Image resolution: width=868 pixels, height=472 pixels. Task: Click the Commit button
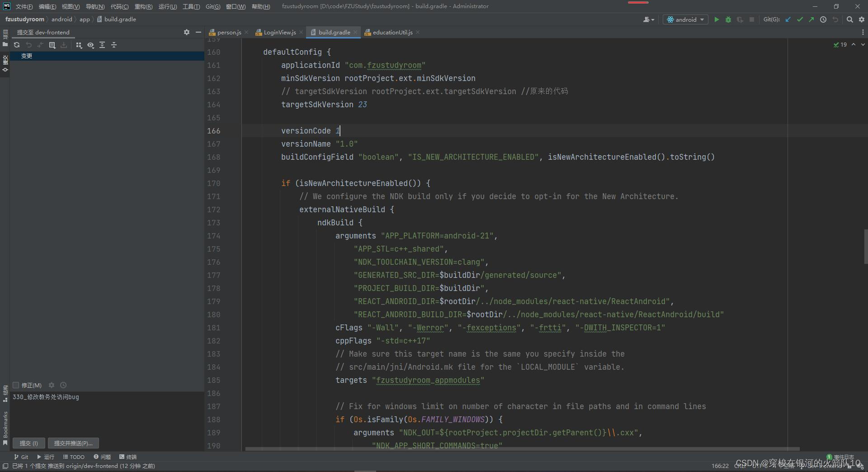pyautogui.click(x=29, y=443)
